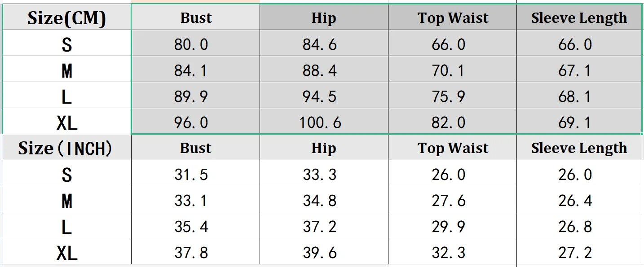Click the Size(CM) header cell
Screen dimensions: 644x267
click(67, 18)
